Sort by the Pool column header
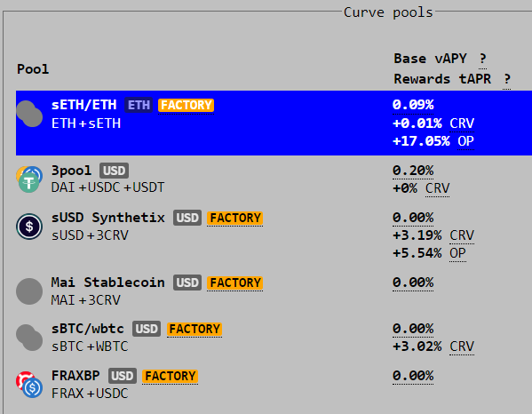 click(x=33, y=69)
